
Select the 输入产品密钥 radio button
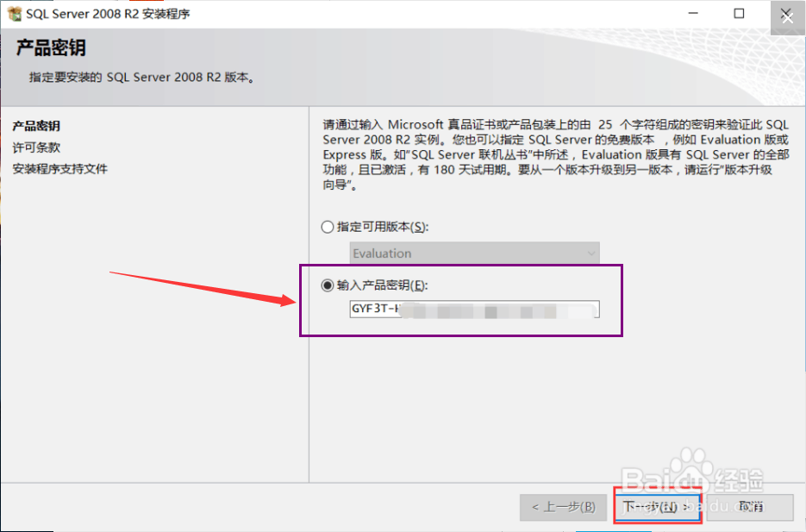[328, 285]
